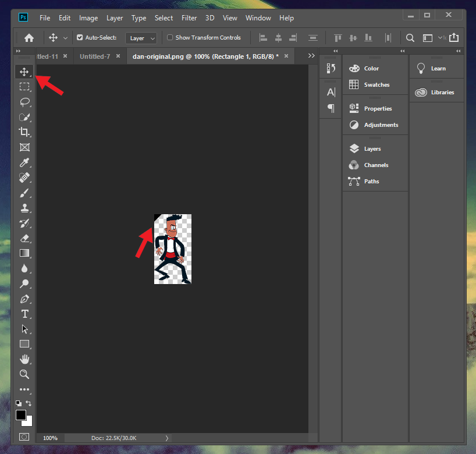Open the Layer menu
Viewport: 476px width, 454px height.
(115, 18)
